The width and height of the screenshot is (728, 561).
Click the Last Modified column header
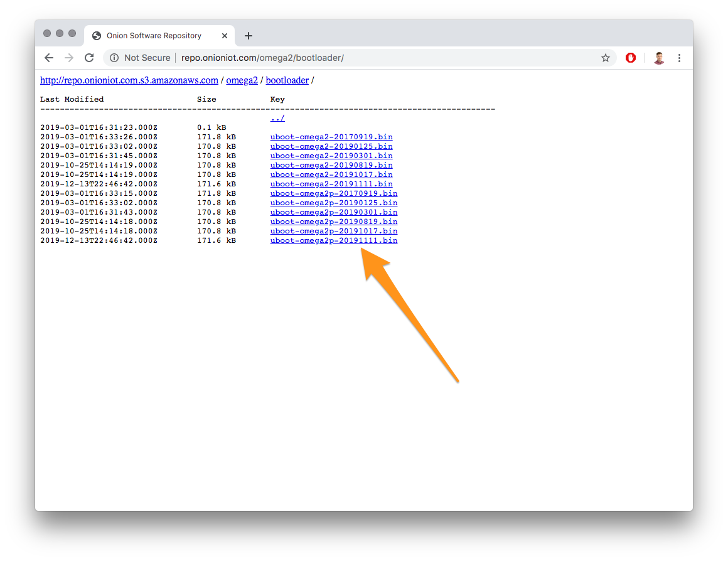[x=72, y=99]
